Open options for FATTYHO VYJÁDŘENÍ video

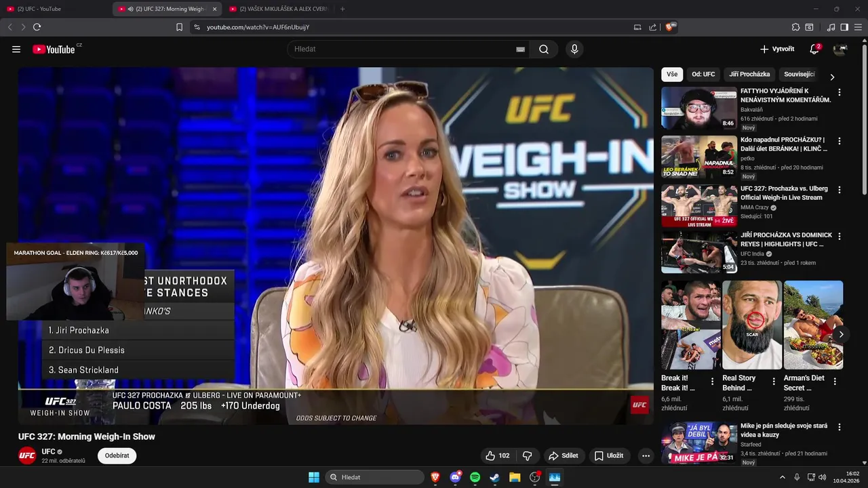[x=840, y=92]
